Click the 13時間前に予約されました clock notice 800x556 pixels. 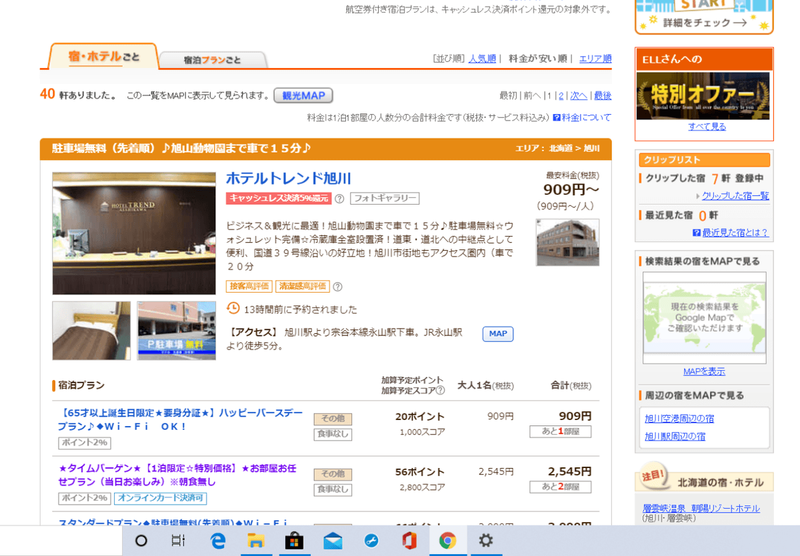(292, 309)
